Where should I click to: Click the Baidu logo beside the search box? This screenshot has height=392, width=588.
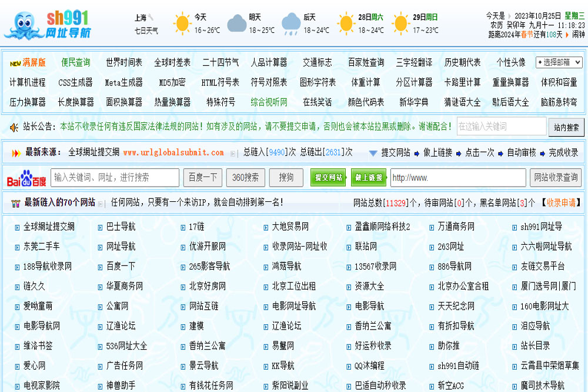tap(27, 178)
